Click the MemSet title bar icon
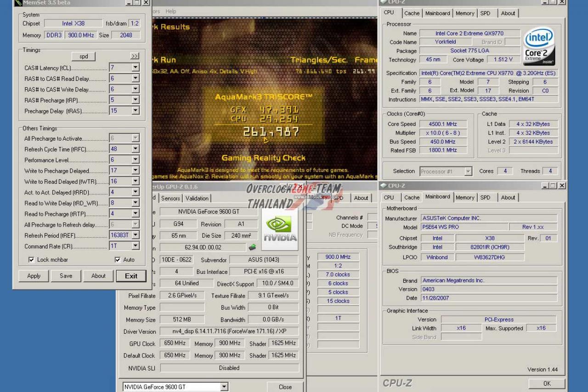This screenshot has width=588, height=392. 18,2
